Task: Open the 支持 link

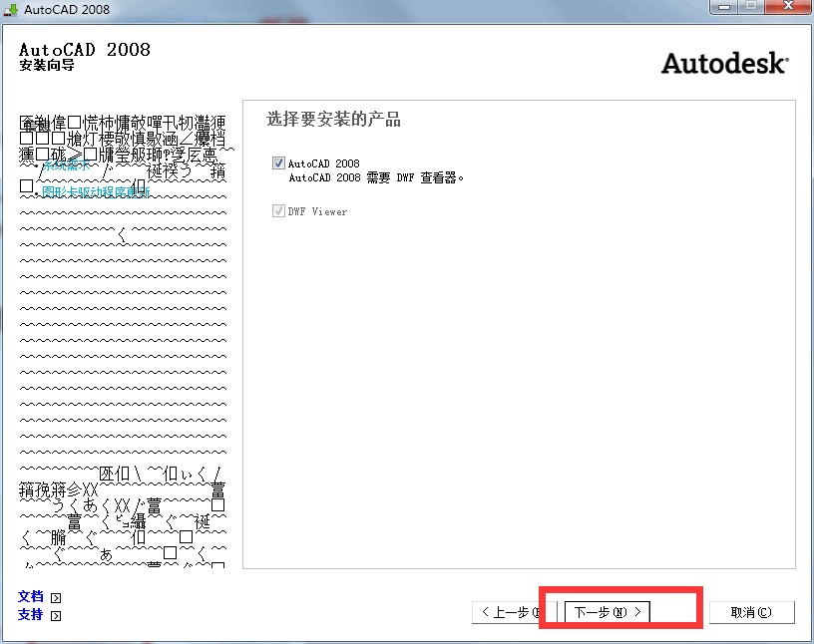Action: 31,615
